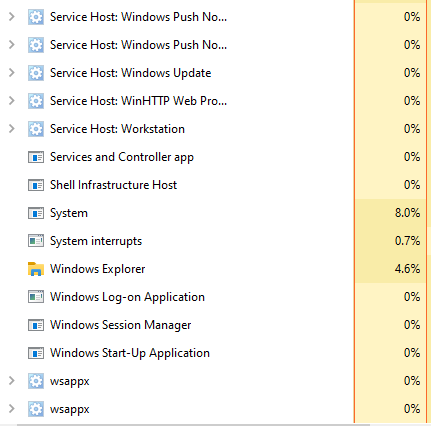Click the 0% CPU value for Service Host: Workstation
Image resolution: width=431 pixels, height=426 pixels.
tap(412, 129)
